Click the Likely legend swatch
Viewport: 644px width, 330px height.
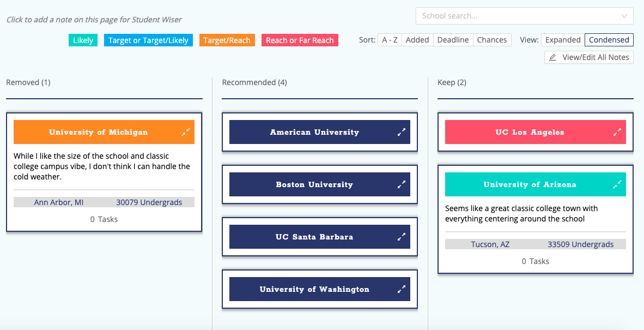coord(83,40)
